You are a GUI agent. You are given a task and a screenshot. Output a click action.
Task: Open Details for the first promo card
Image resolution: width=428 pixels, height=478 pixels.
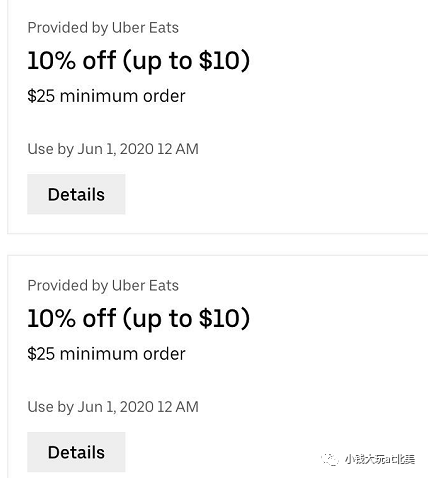[x=76, y=194]
